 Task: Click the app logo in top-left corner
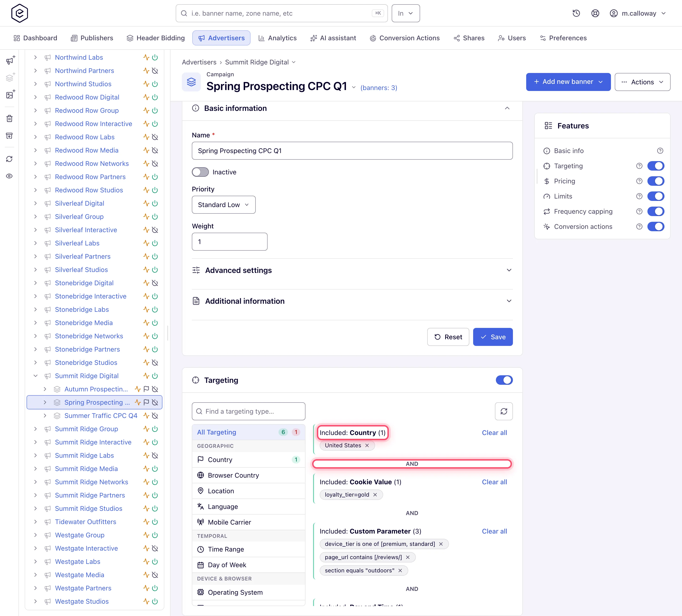pyautogui.click(x=20, y=13)
